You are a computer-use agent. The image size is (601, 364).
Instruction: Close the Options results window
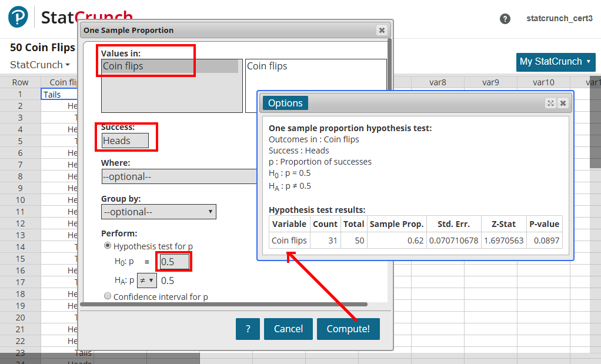pyautogui.click(x=563, y=103)
